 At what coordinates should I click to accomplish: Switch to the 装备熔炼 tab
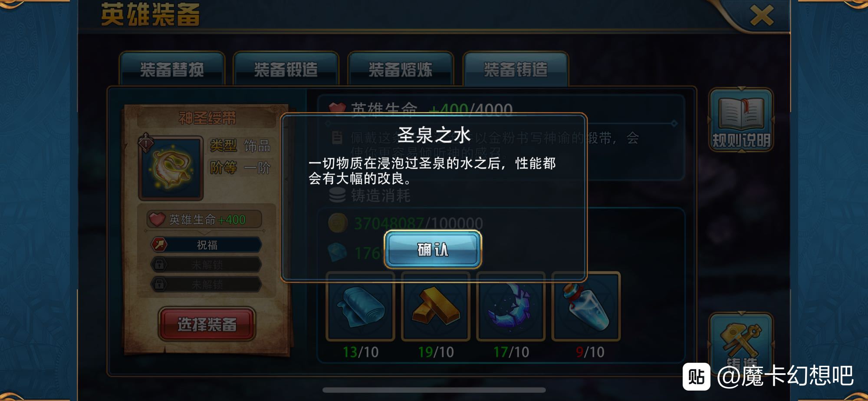(401, 70)
